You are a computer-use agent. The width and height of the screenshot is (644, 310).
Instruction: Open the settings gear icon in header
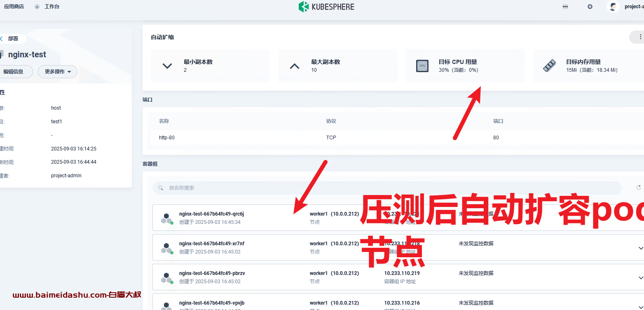point(590,7)
